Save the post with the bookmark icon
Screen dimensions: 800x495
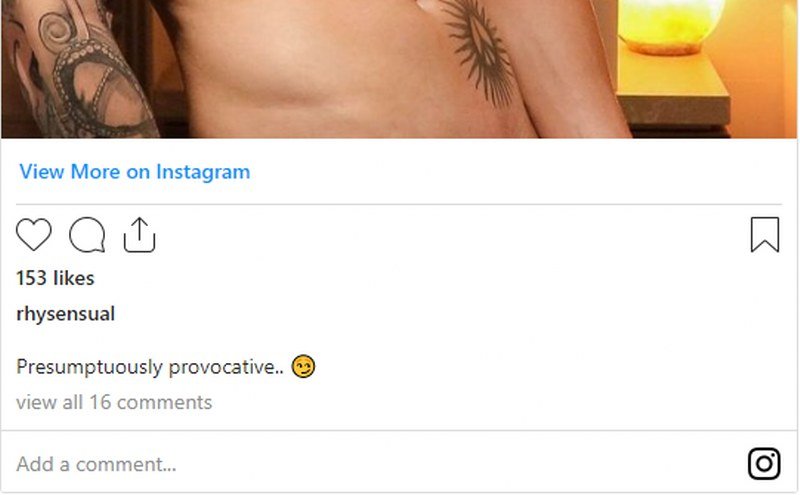tap(765, 235)
